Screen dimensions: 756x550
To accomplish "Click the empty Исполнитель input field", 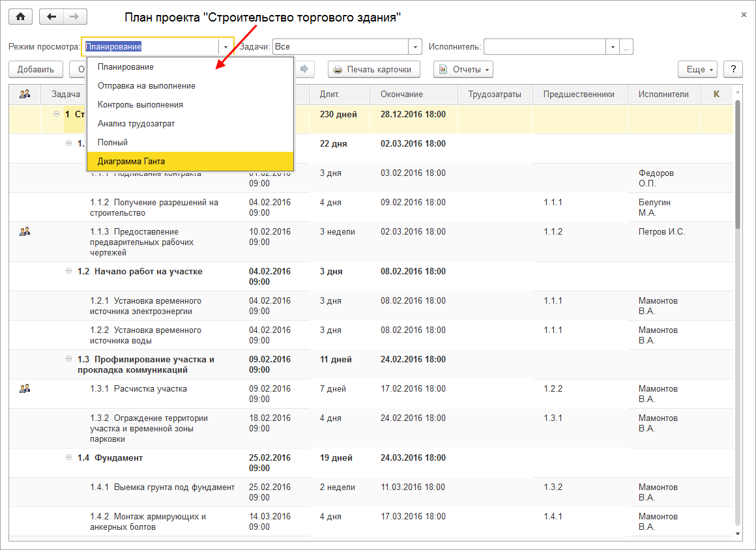I will click(x=545, y=47).
